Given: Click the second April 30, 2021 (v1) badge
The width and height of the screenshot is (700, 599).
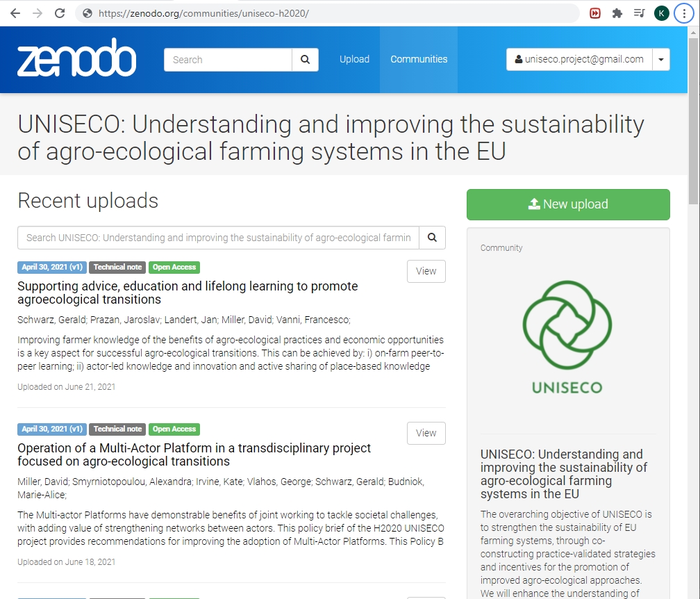Looking at the screenshot, I should 52,429.
